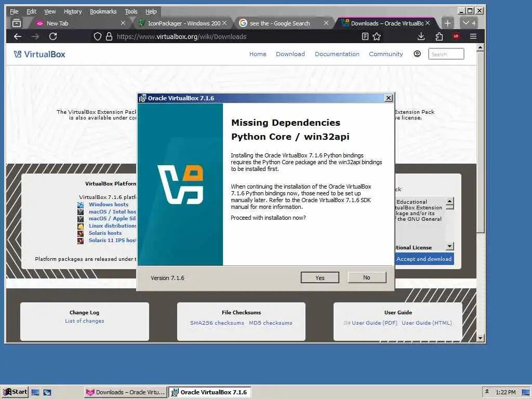Open the Community nav link
This screenshot has height=399, width=532.
[386, 54]
